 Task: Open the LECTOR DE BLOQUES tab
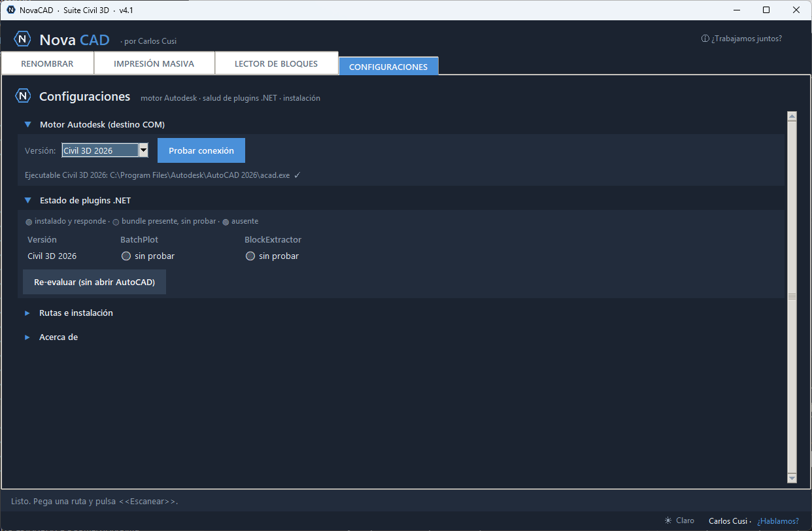tap(276, 64)
